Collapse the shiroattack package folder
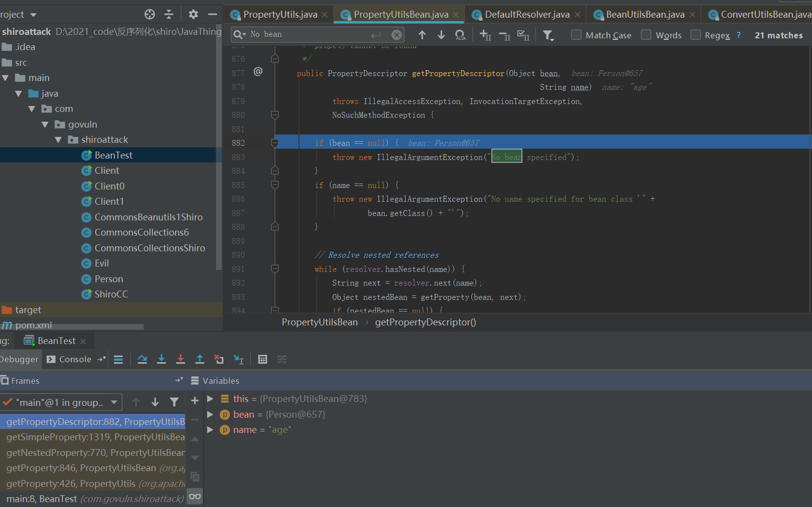The image size is (812, 507). [x=58, y=140]
